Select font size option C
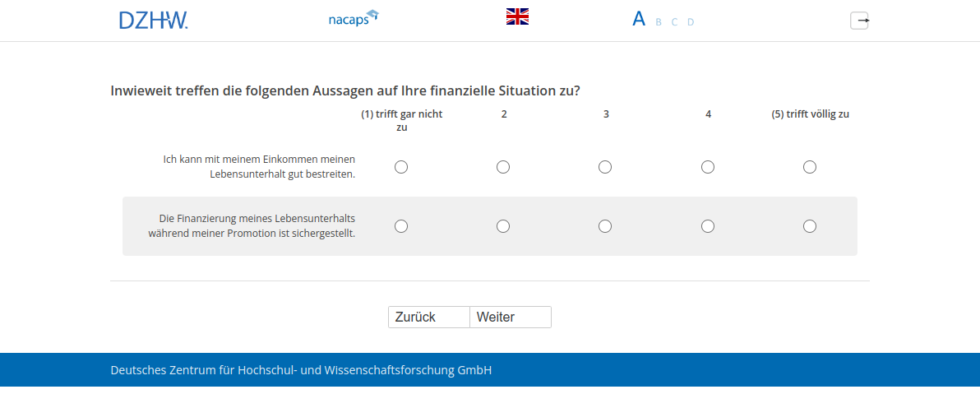Image resolution: width=980 pixels, height=394 pixels. pos(675,22)
